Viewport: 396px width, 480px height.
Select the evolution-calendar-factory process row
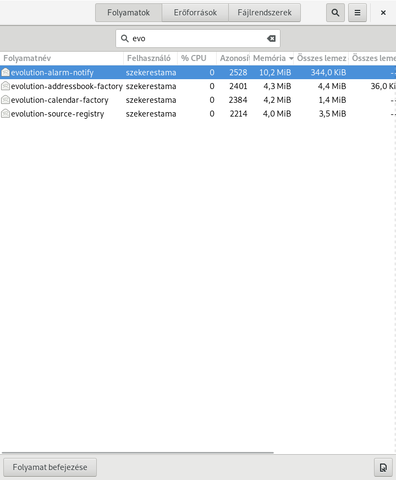pyautogui.click(x=198, y=100)
